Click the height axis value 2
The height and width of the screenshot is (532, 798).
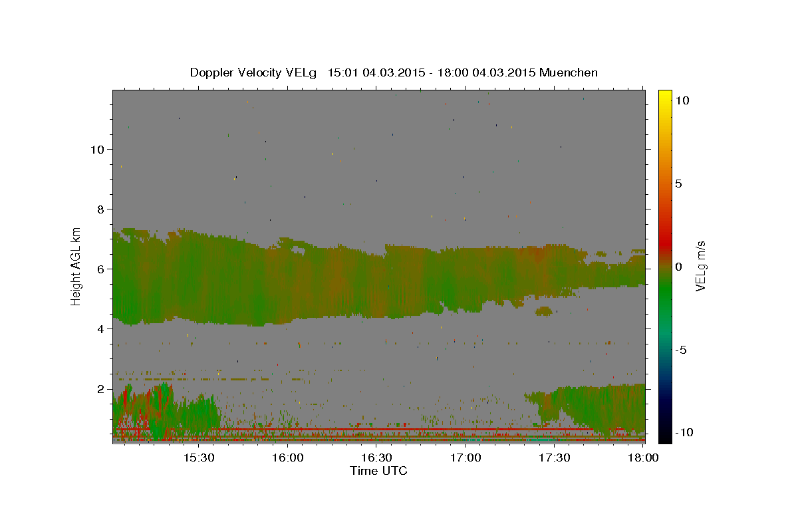pos(100,388)
